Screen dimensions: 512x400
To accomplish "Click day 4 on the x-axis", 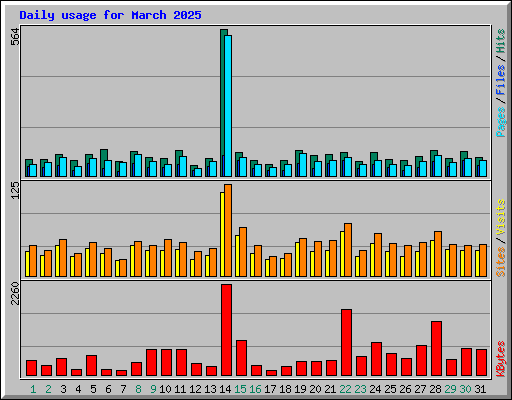I will [x=78, y=389].
